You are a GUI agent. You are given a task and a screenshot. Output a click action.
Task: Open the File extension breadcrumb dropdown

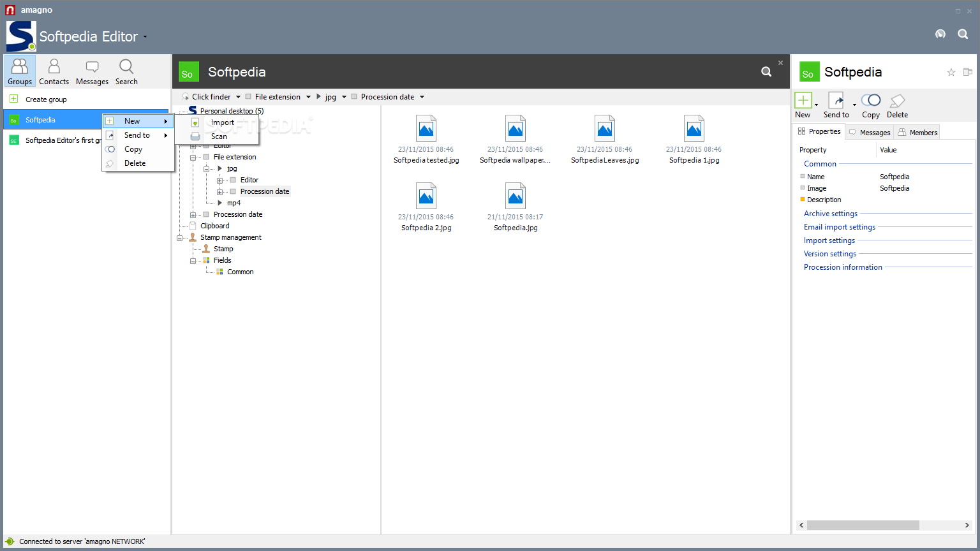[308, 97]
